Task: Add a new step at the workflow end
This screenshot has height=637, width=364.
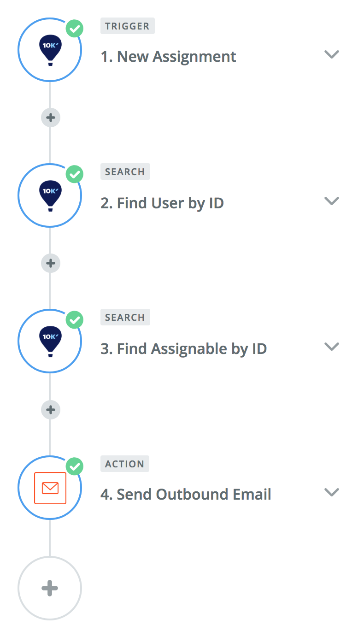Action: (x=50, y=588)
